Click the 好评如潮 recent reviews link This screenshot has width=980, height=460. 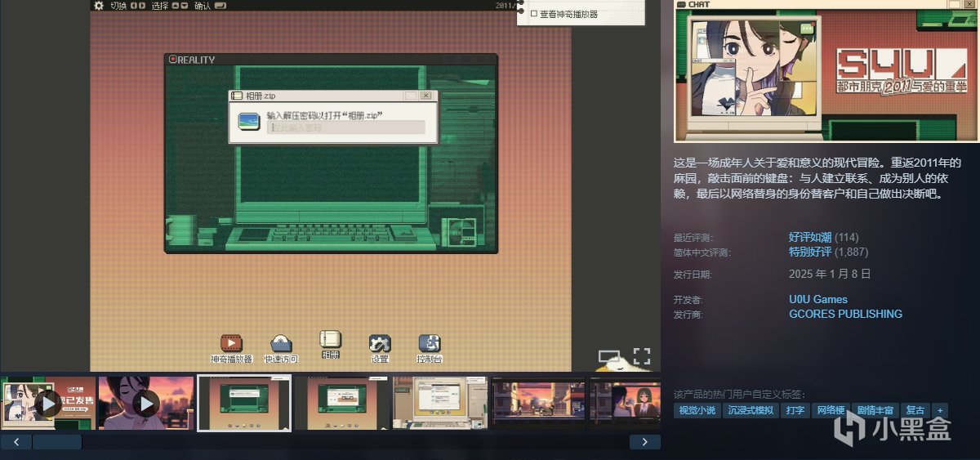tap(810, 237)
